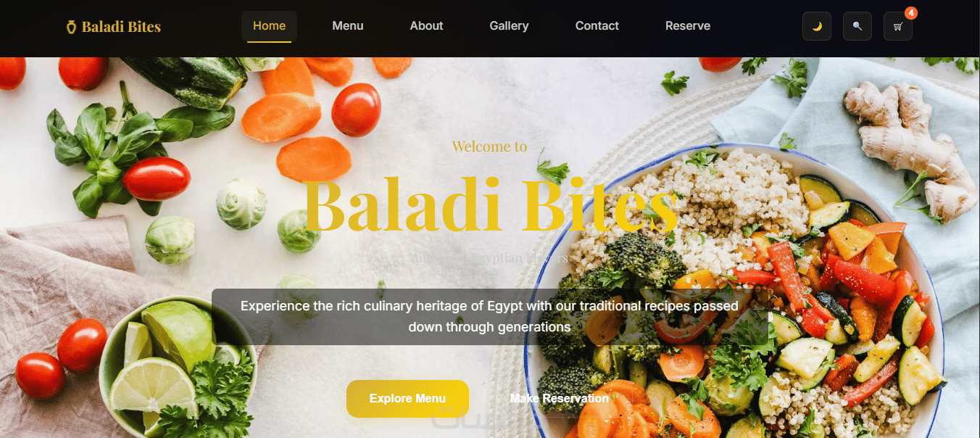Open the shopping cart icon
980x438 pixels.
point(898,26)
